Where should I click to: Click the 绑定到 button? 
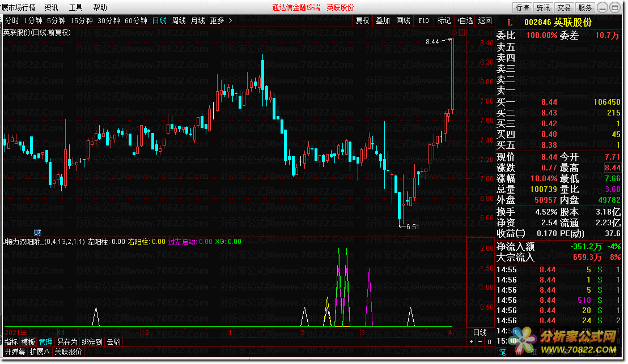coord(92,342)
